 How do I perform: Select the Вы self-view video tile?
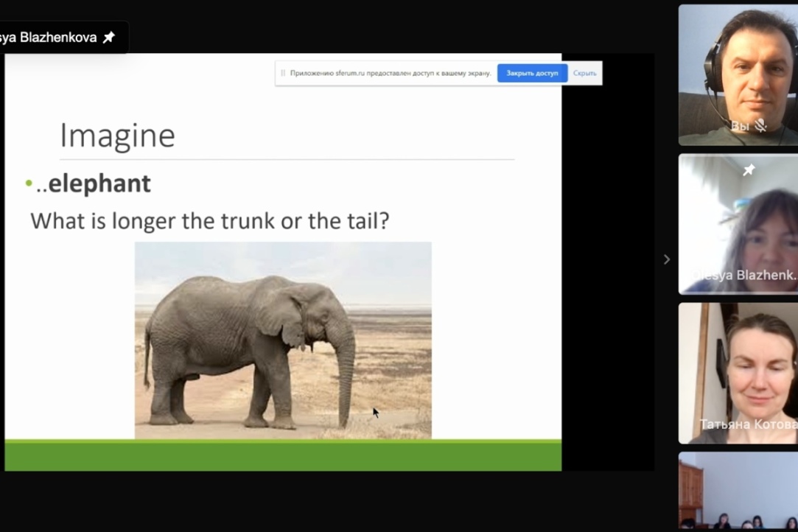[738, 74]
